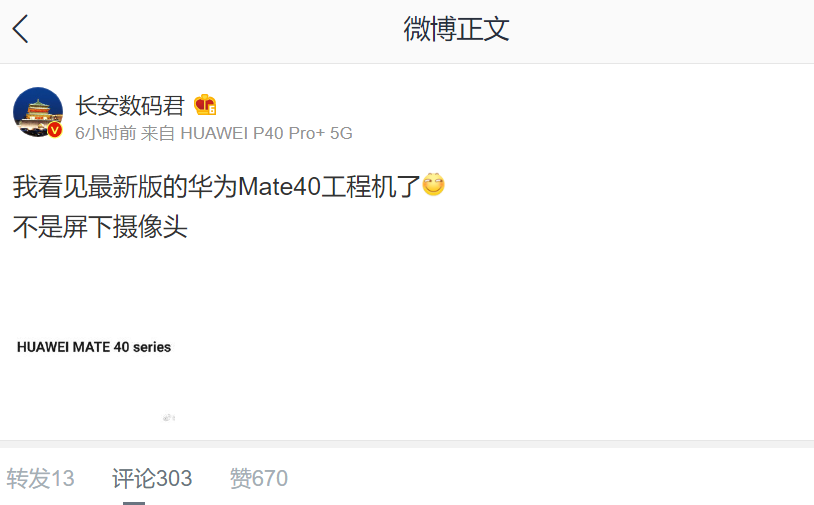Click the post text mentioning Mate40工程机
Viewport: 814px width, 505px height.
pos(217,186)
